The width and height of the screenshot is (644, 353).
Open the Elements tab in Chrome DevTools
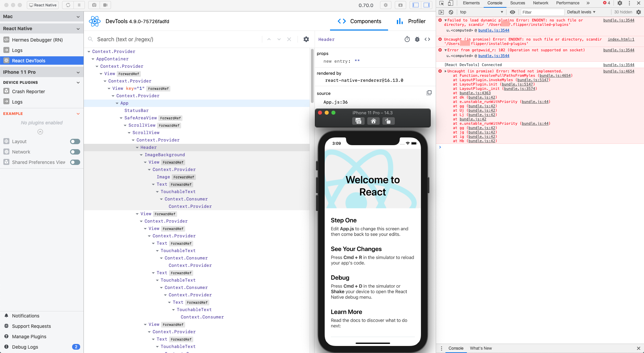(471, 3)
